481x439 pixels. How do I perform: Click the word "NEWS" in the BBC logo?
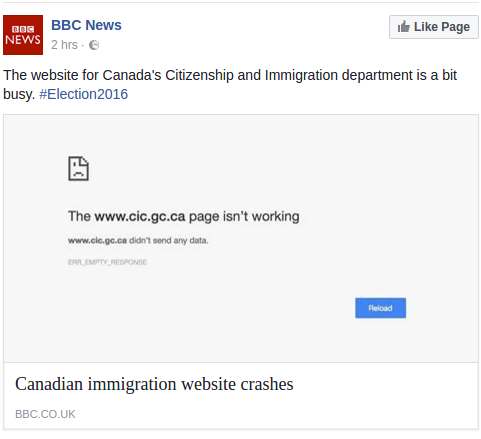coord(23,40)
